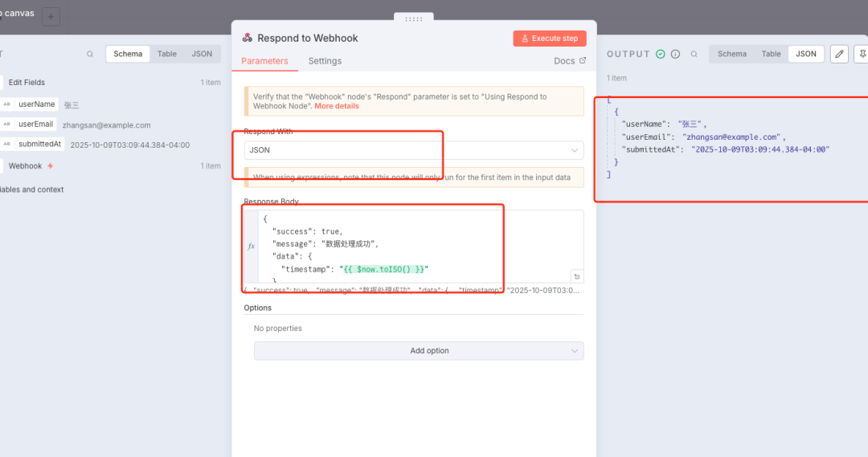Expand the Edit Fields input node
This screenshot has width=868, height=457.
tap(27, 83)
